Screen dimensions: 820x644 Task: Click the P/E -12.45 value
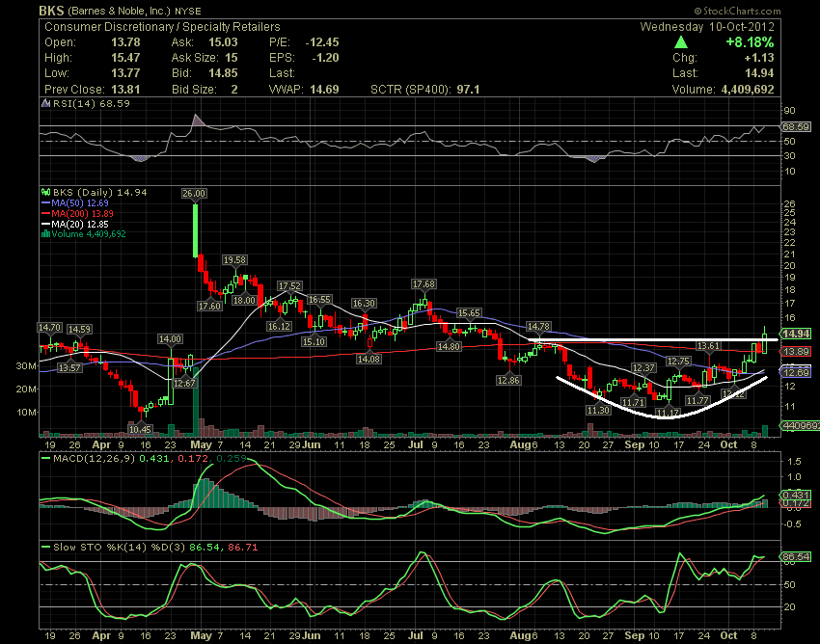[322, 42]
